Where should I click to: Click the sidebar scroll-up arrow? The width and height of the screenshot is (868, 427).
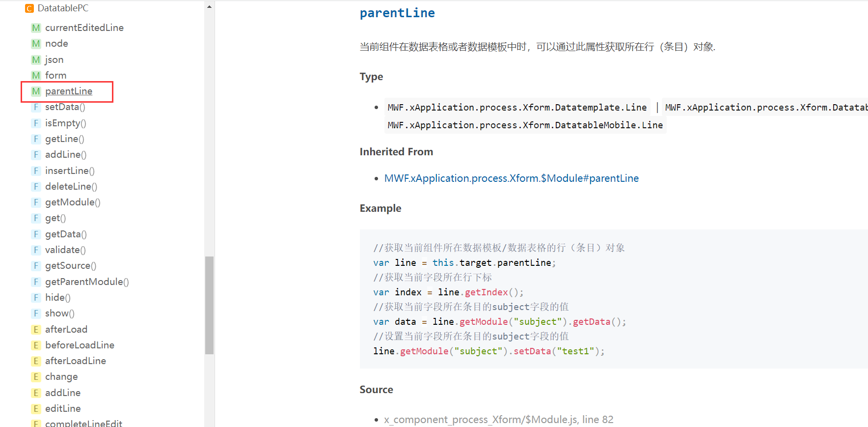coord(210,7)
